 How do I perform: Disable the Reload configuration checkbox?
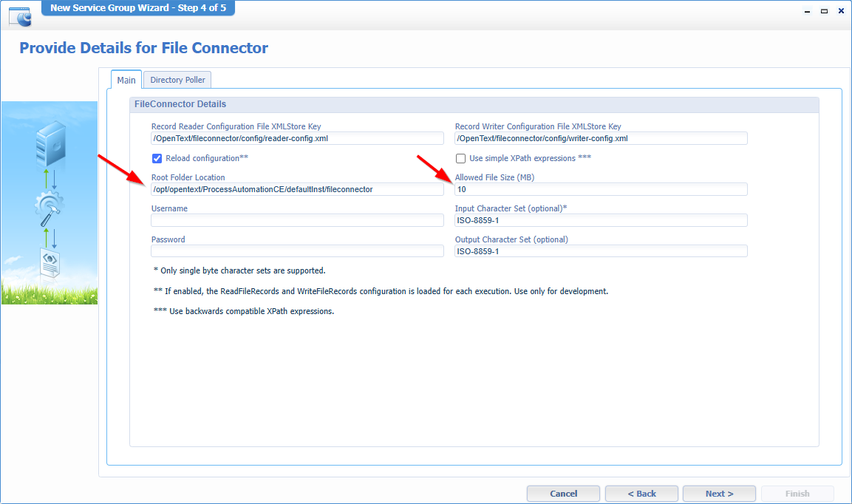pyautogui.click(x=157, y=158)
